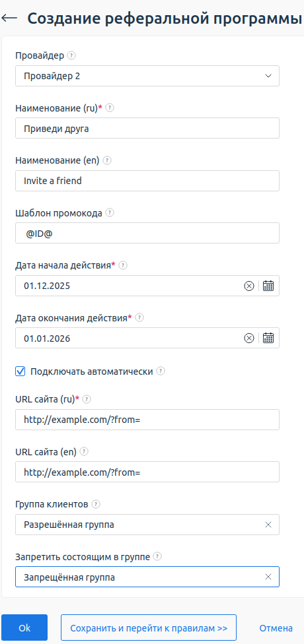This screenshot has width=304, height=644.
Task: Focus the URL сайта (ru) field
Action: (x=147, y=420)
